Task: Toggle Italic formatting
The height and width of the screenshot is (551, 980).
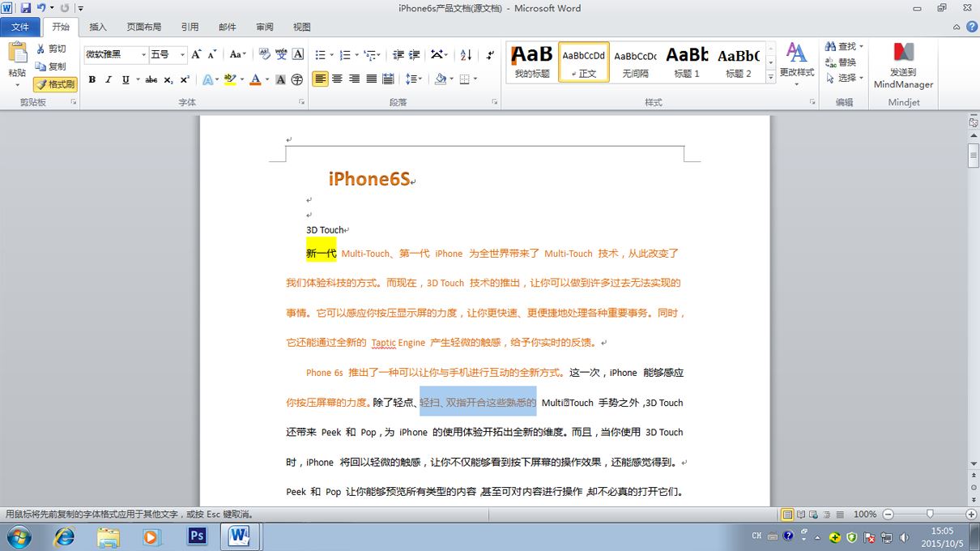Action: [x=109, y=79]
